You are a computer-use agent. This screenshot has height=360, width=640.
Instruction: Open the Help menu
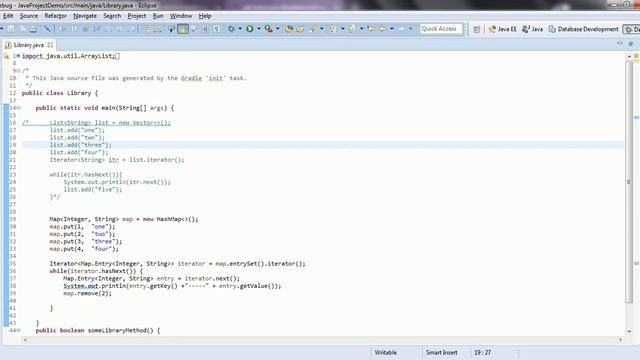[205, 16]
